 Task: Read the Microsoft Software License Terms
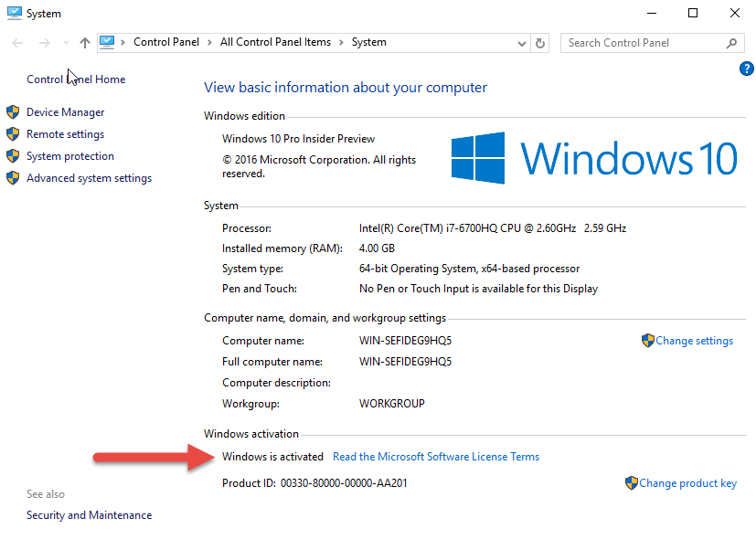pos(436,457)
